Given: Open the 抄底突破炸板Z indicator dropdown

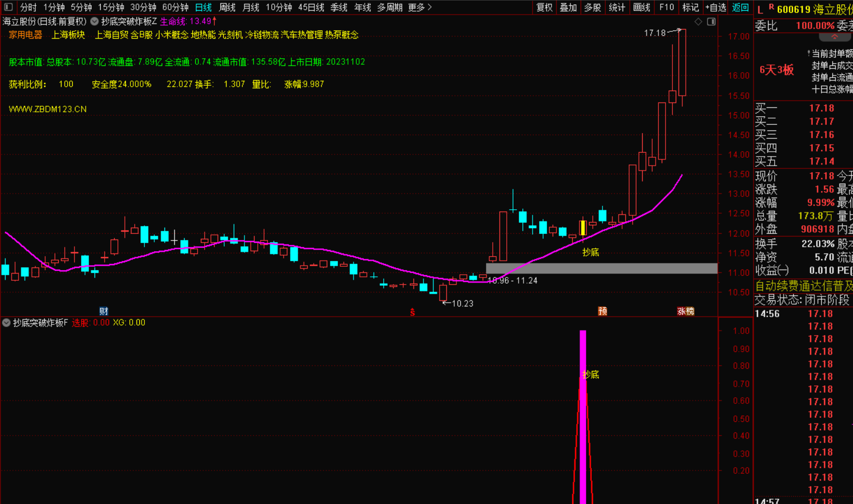Looking at the screenshot, I should click(95, 21).
